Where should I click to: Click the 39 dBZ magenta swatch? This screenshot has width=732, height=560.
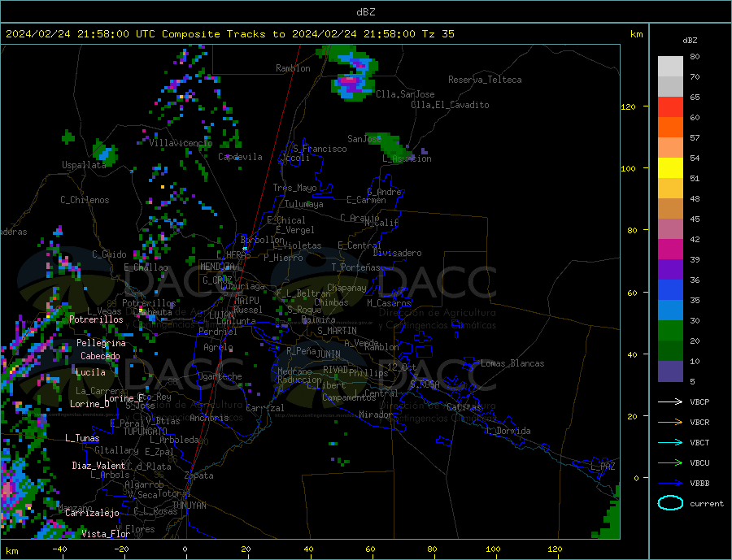coord(670,250)
